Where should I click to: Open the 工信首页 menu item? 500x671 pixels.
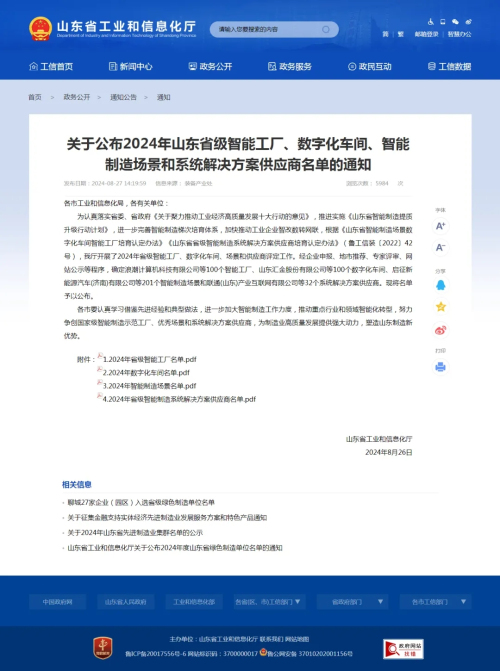[51, 66]
